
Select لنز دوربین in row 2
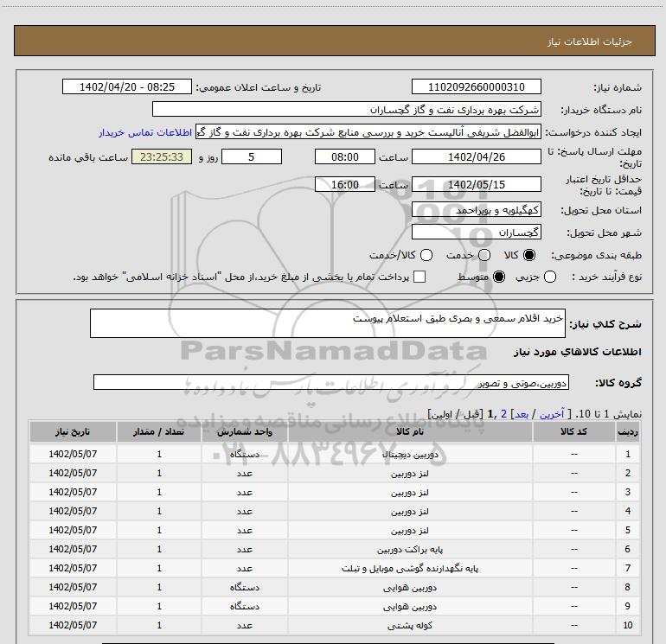click(x=410, y=474)
